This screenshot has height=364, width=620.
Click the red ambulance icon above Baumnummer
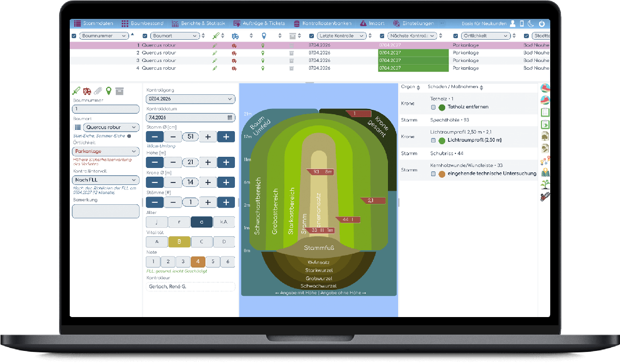[x=87, y=91]
